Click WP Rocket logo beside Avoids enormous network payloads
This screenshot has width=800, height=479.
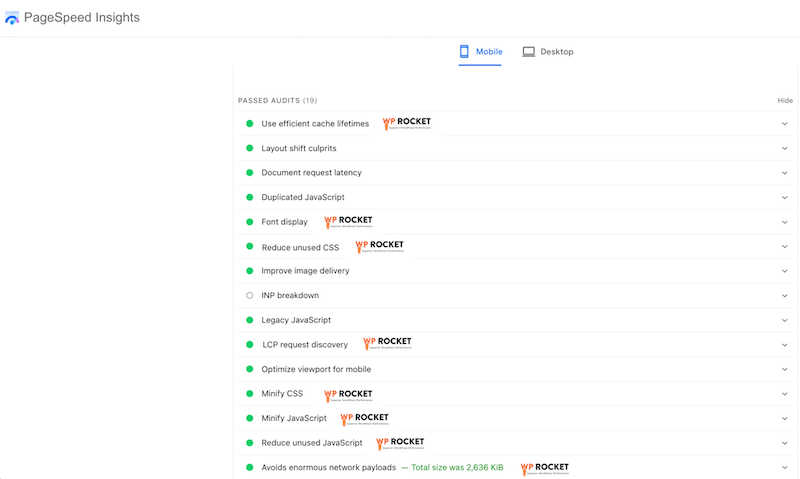544,467
